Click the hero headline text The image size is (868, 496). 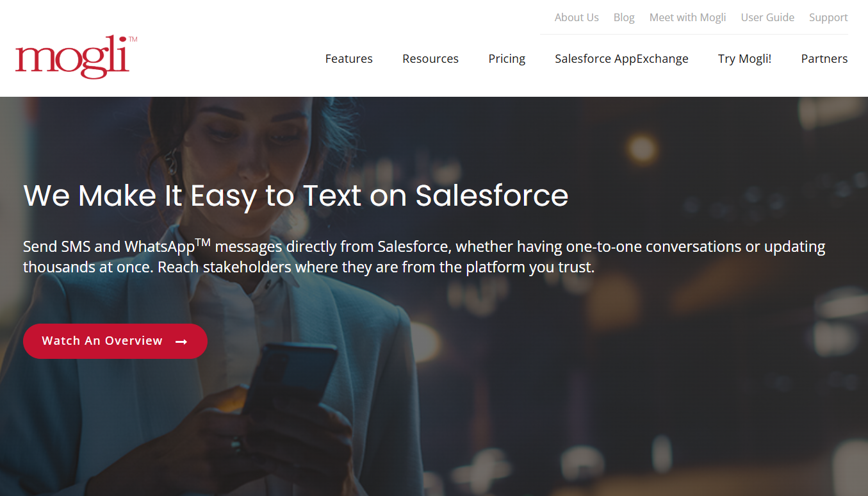pos(295,196)
